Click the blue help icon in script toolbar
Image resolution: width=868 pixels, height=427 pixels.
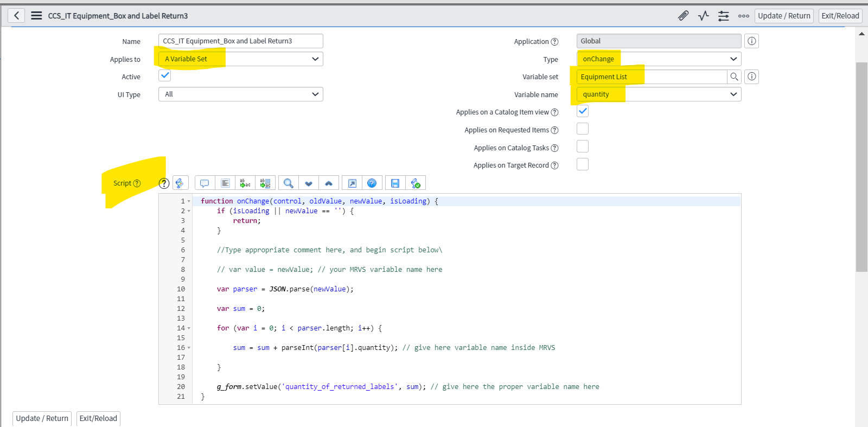372,183
